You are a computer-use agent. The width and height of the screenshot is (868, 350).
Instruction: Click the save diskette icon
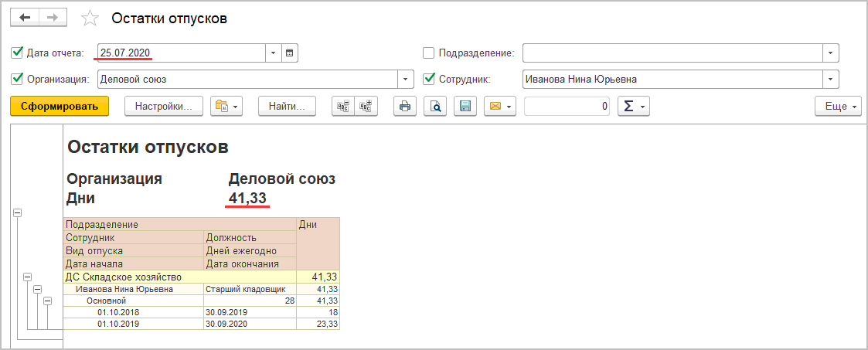pos(465,107)
